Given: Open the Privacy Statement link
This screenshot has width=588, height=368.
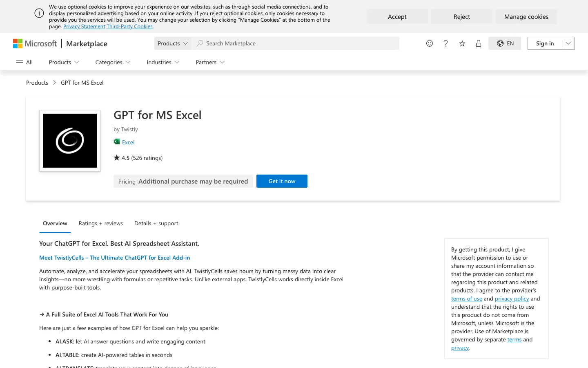Looking at the screenshot, I should pos(84,27).
